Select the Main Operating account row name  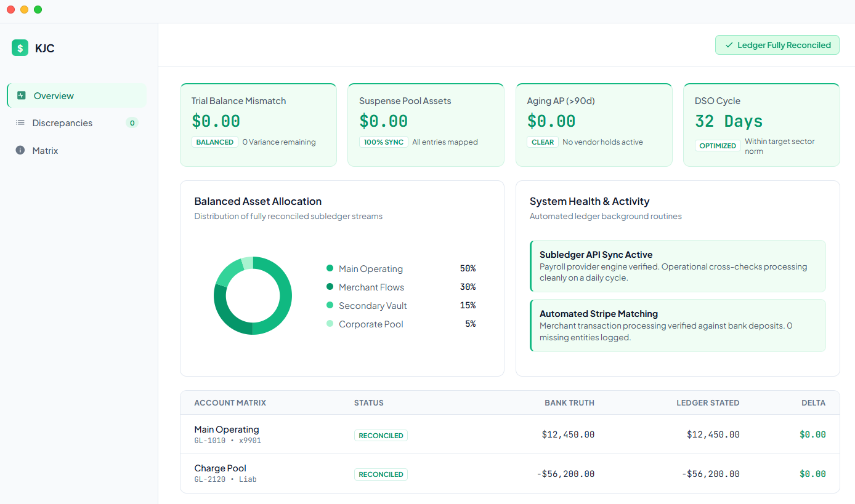(227, 430)
